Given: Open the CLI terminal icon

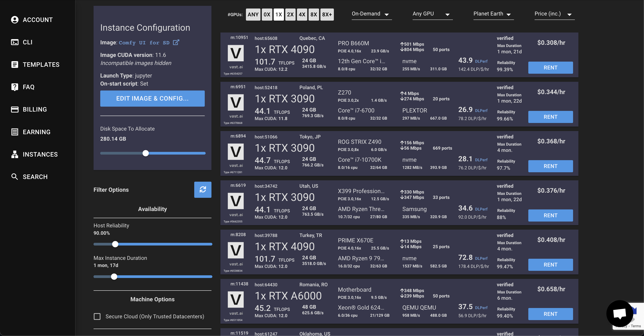Looking at the screenshot, I should pyautogui.click(x=15, y=42).
